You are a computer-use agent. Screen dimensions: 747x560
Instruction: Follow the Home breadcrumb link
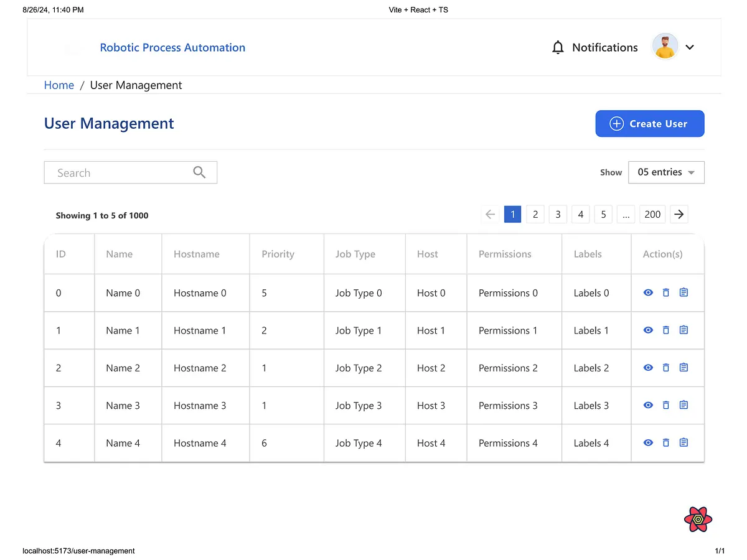(59, 85)
